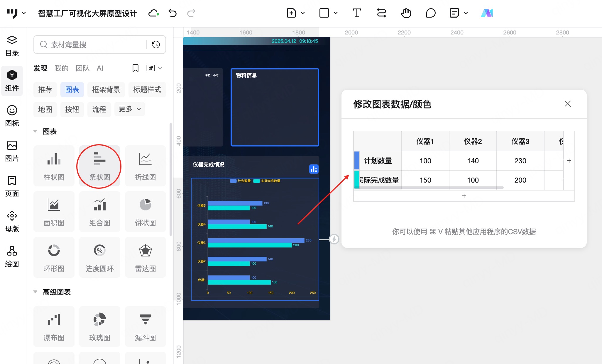The height and width of the screenshot is (364, 602).
Task: Select the 框架背景 category filter
Action: tap(106, 90)
